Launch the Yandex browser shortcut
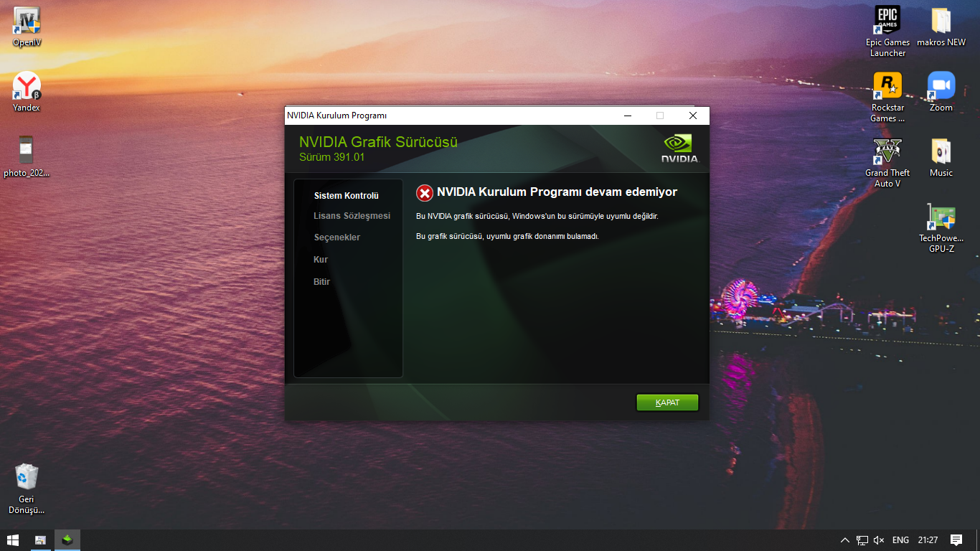 (x=27, y=92)
